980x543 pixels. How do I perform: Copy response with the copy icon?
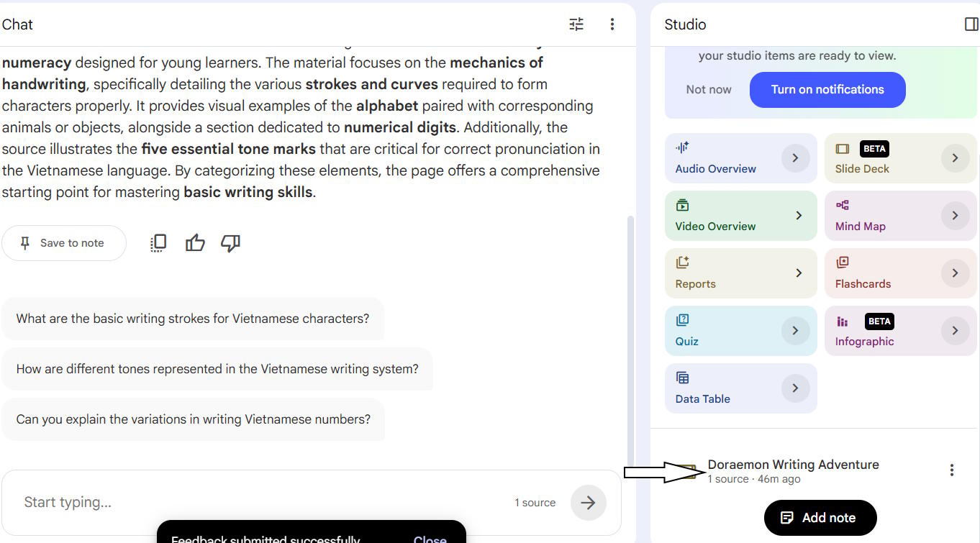(159, 243)
